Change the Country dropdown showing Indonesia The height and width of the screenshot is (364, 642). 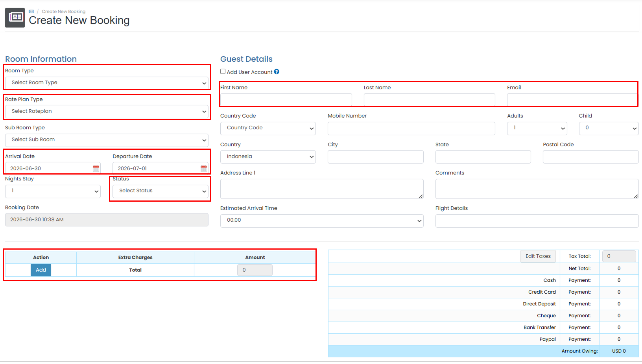click(x=268, y=157)
